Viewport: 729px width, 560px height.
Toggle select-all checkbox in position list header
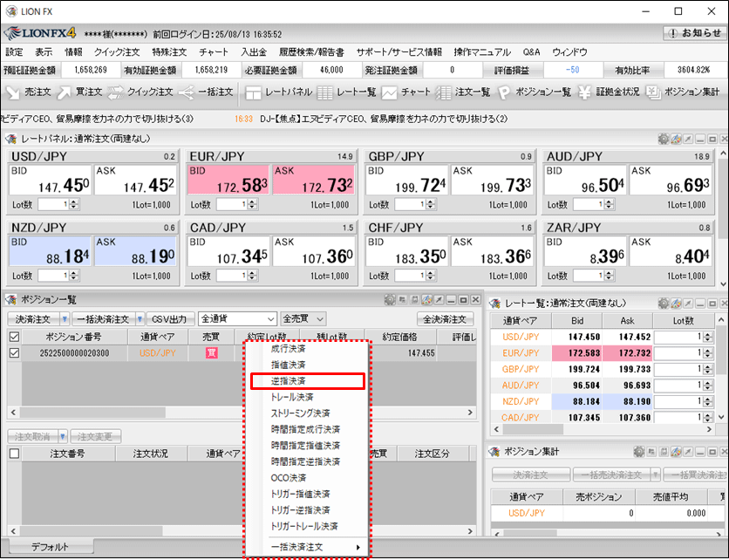click(x=13, y=337)
